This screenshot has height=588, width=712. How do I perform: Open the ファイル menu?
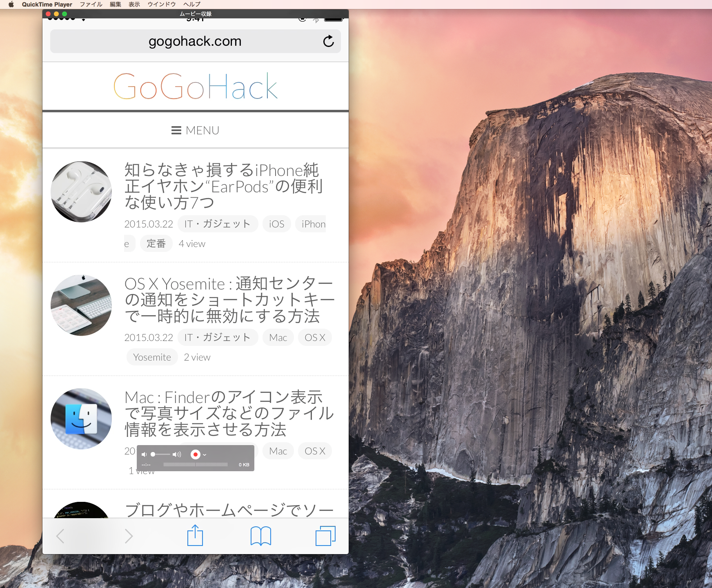[91, 4]
